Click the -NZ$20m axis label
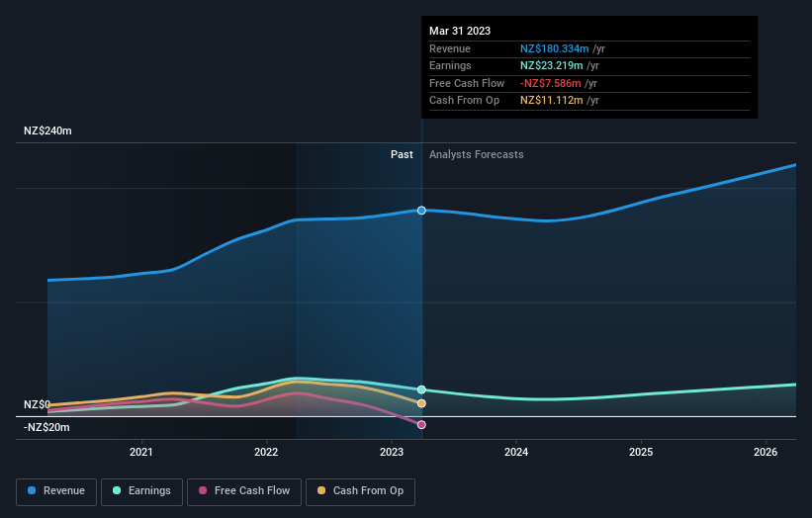The width and height of the screenshot is (812, 518). click(46, 427)
